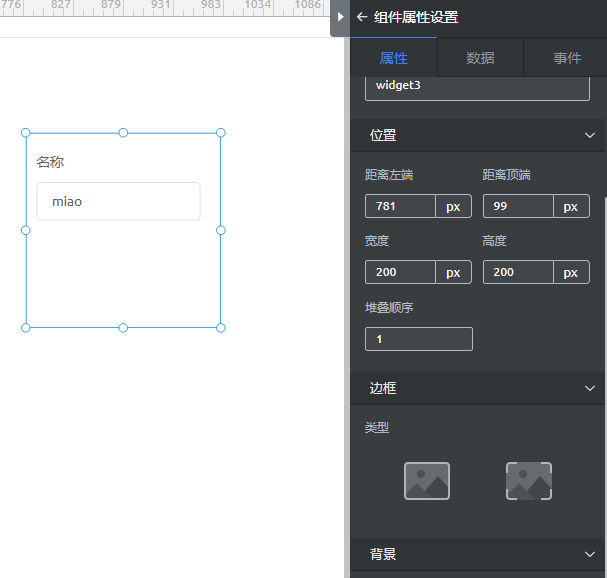Collapse the 背景 section chevron
The height and width of the screenshot is (578, 607).
click(x=590, y=554)
